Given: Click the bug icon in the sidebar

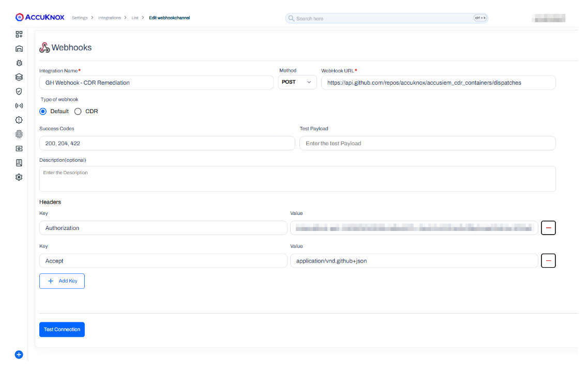Looking at the screenshot, I should 19,63.
